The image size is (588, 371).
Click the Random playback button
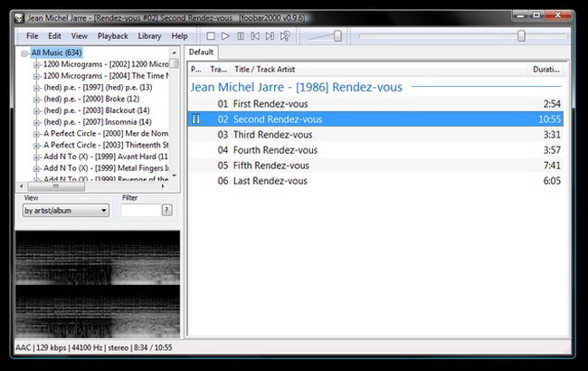pyautogui.click(x=285, y=36)
